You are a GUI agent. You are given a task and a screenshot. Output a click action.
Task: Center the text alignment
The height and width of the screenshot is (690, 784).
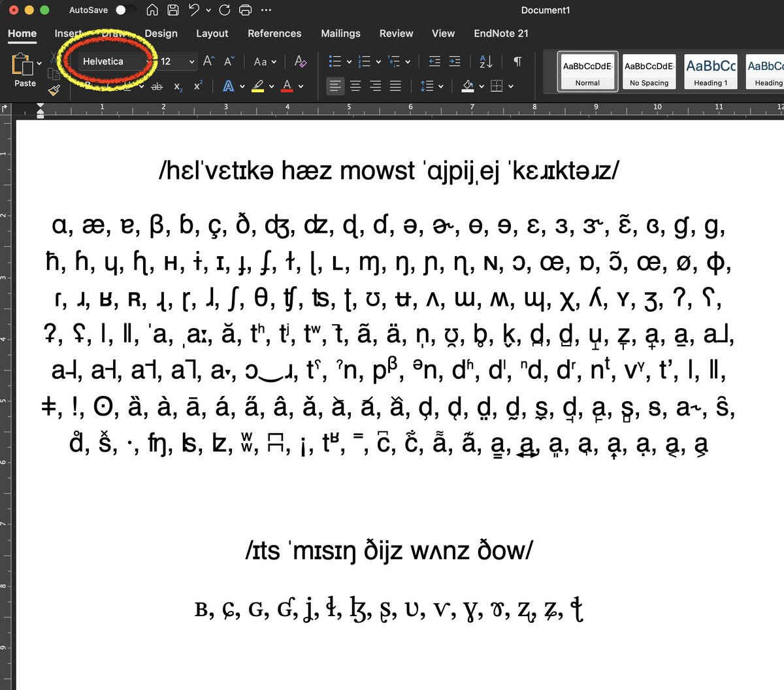pos(355,86)
